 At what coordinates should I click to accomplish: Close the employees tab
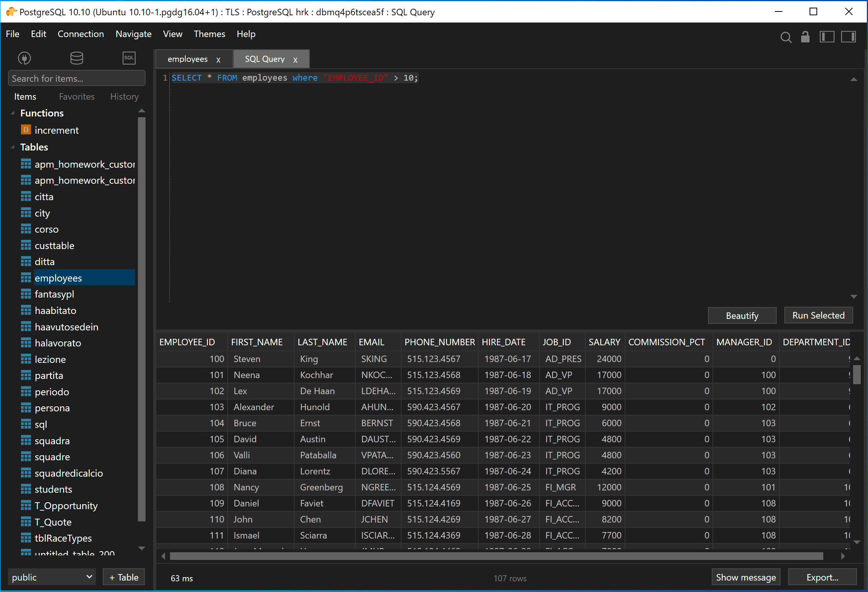tap(219, 60)
